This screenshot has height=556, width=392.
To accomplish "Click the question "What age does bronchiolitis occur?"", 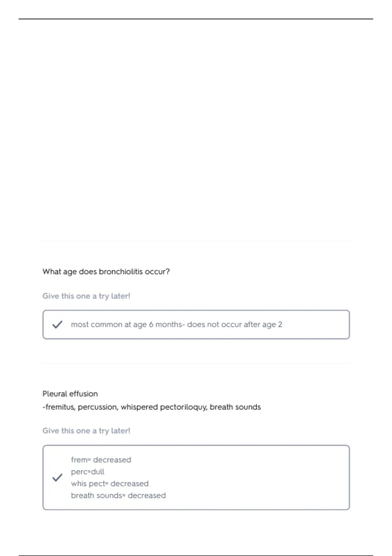I will 106,272.
